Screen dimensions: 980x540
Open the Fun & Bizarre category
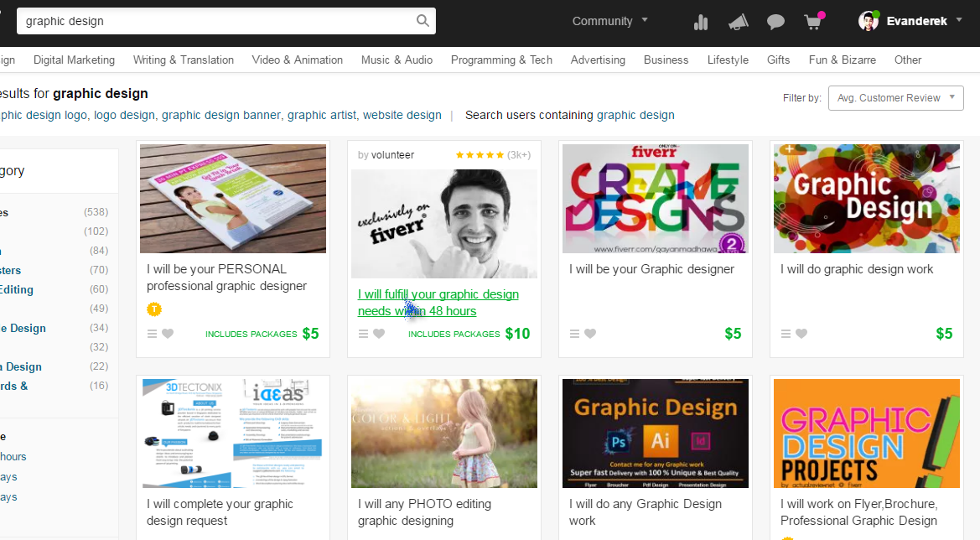pos(842,60)
